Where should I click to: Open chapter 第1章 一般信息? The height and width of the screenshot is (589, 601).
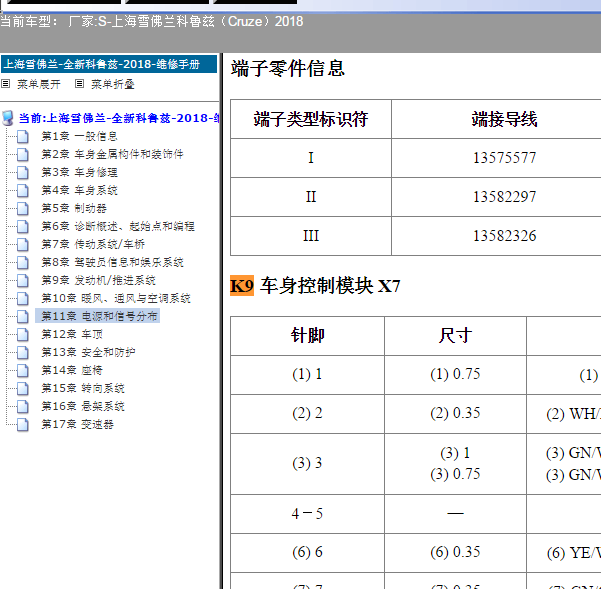(79, 136)
